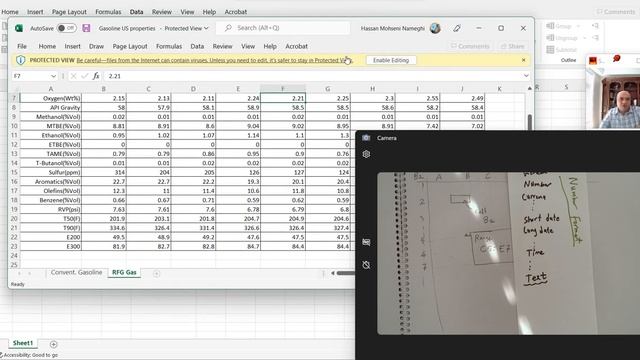Image resolution: width=640 pixels, height=360 pixels.
Task: Open Help tab in front window
Action: [270, 47]
